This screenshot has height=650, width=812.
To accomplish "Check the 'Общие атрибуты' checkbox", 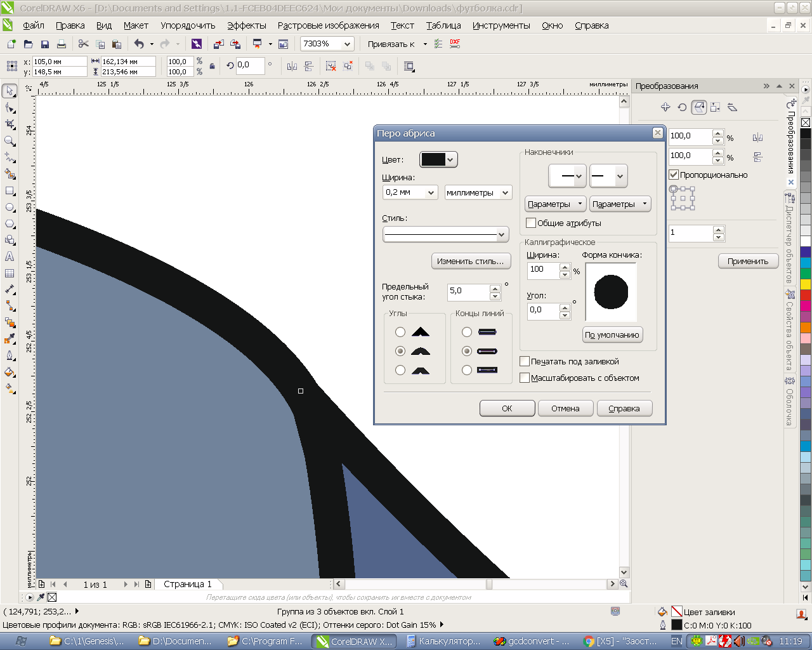I will [531, 223].
